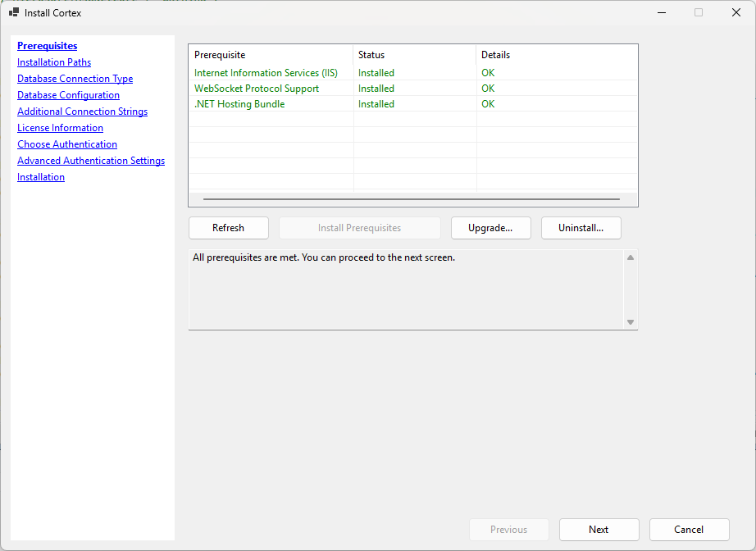Open the Installation Paths step

tap(54, 62)
